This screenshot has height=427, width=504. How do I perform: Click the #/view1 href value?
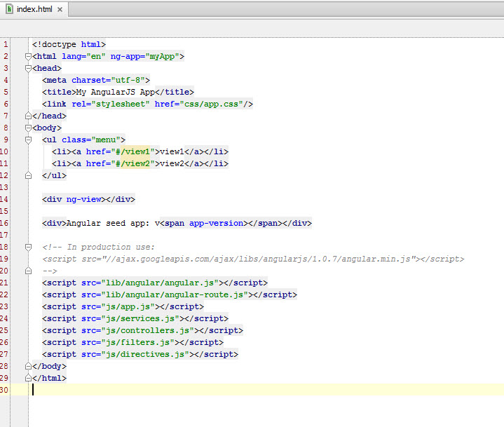click(132, 151)
